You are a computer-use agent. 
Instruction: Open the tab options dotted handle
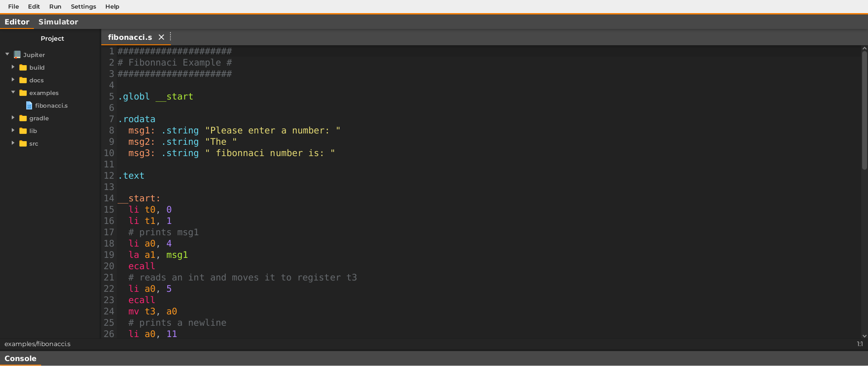170,37
